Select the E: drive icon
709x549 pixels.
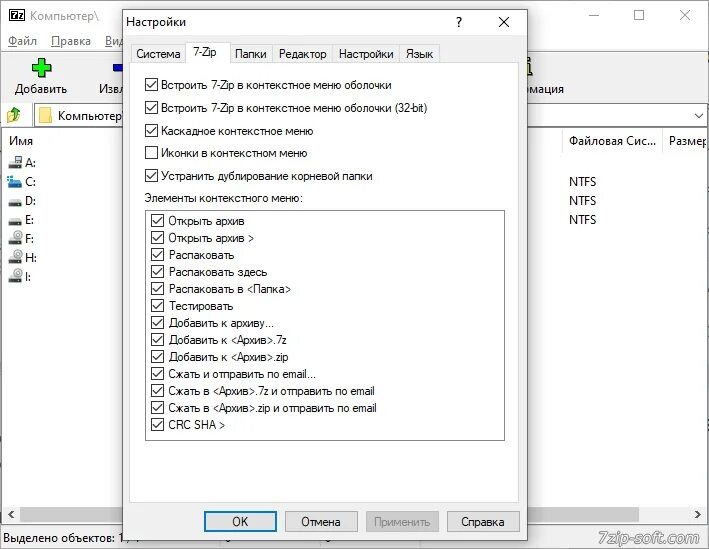pyautogui.click(x=15, y=220)
